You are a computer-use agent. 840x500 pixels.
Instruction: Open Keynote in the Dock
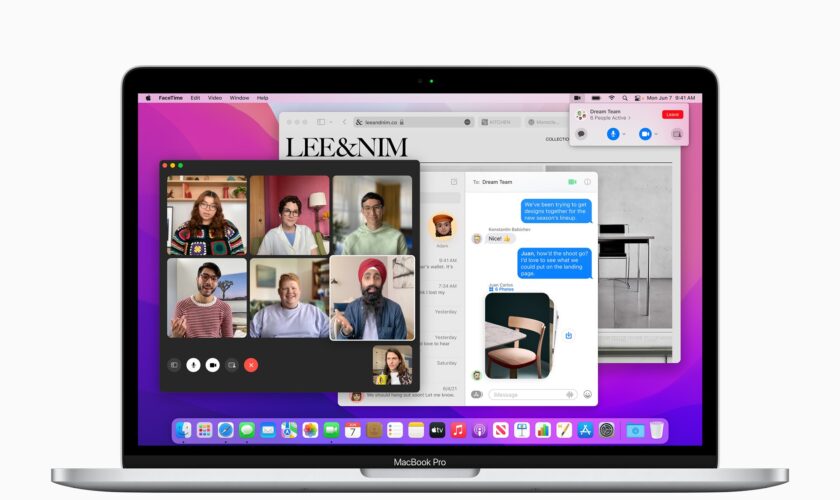pos(522,430)
